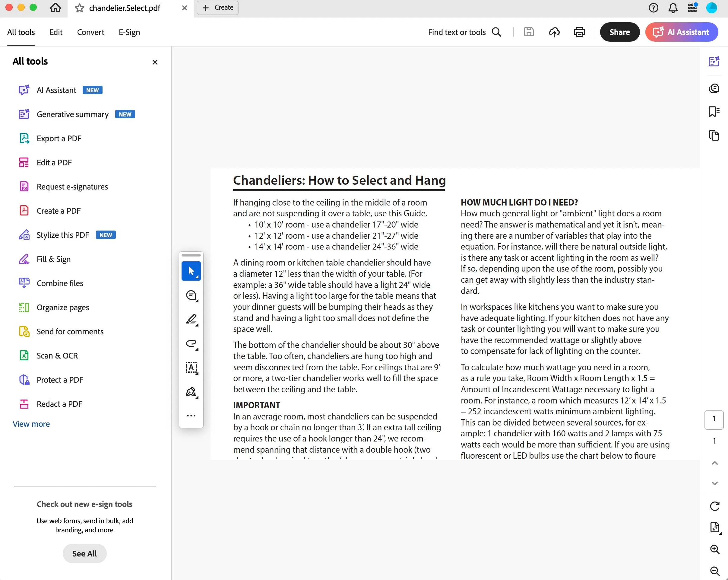
Task: Click the print icon
Action: pos(579,32)
